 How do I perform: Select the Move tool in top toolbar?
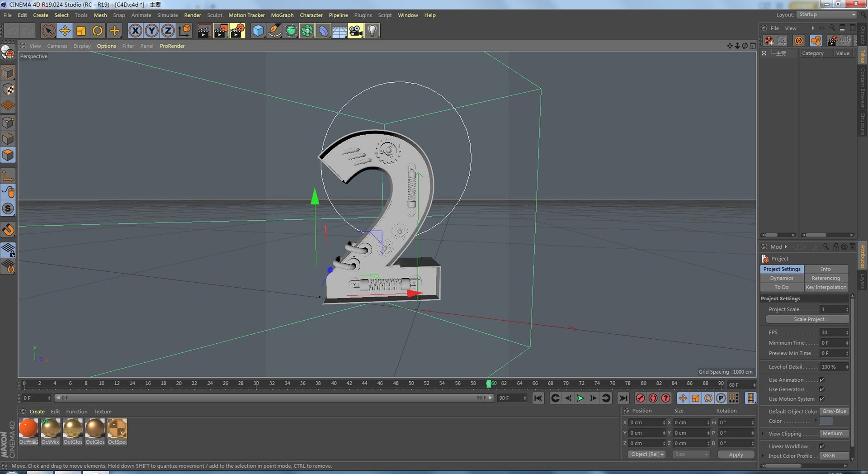[65, 31]
